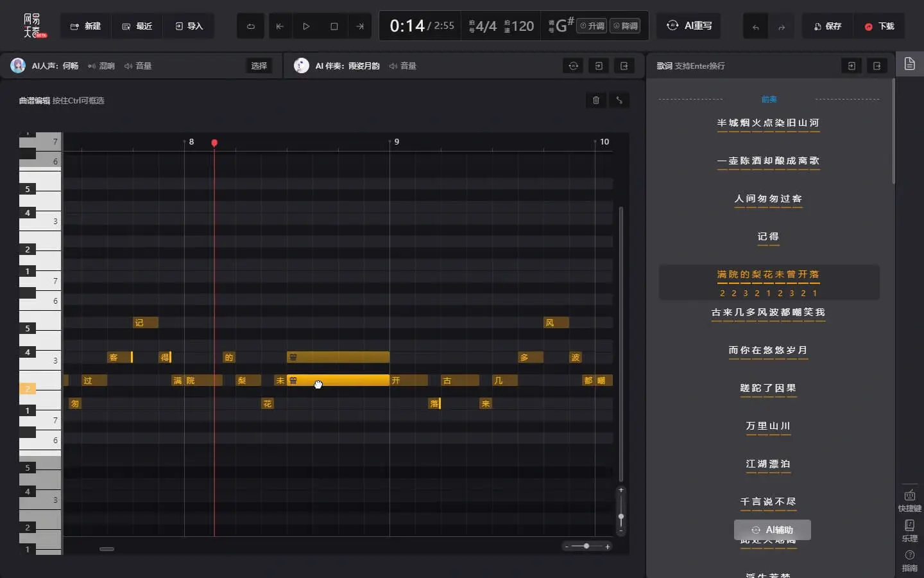924x578 pixels.
Task: Click the stop playback square icon
Action: pos(334,26)
